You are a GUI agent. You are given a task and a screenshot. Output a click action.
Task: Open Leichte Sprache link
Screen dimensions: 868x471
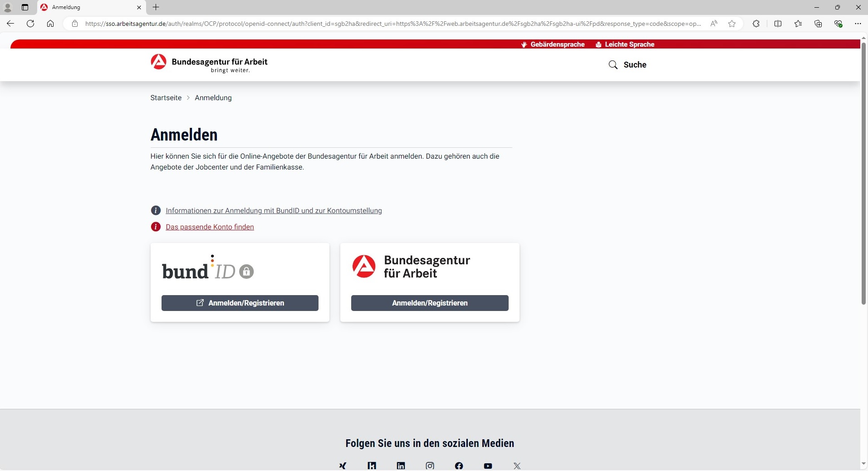(625, 44)
